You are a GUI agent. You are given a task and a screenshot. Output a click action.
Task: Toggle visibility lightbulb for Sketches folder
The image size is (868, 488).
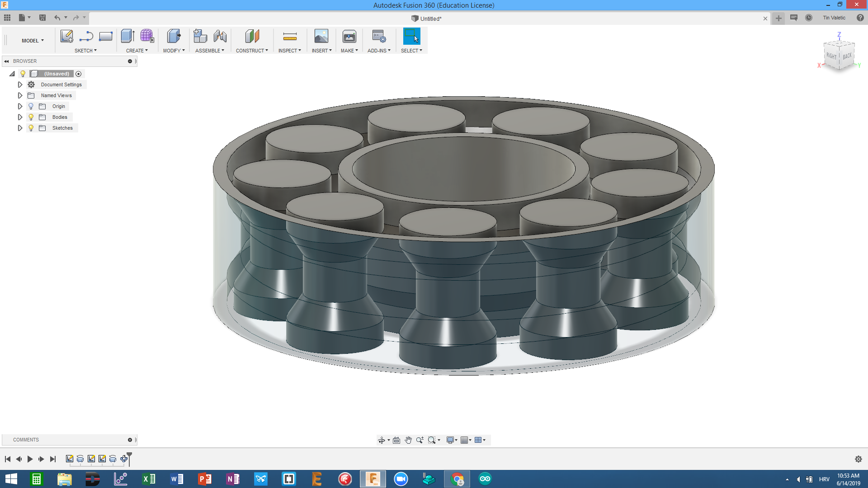pos(31,128)
